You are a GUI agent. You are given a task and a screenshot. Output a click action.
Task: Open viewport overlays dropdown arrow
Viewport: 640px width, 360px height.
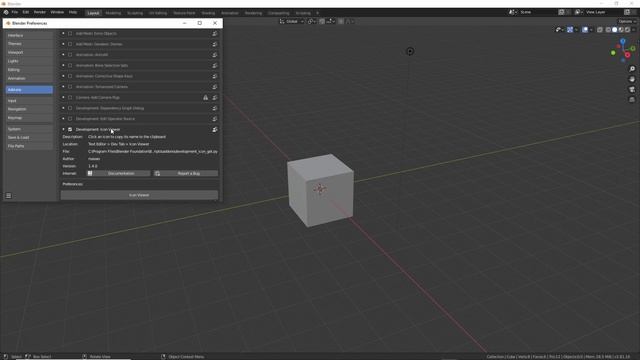click(591, 30)
